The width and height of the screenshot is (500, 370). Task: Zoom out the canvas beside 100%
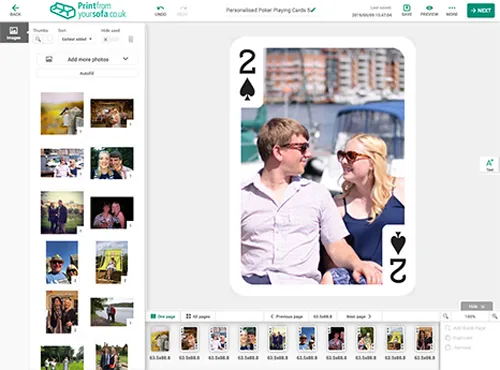pyautogui.click(x=446, y=316)
